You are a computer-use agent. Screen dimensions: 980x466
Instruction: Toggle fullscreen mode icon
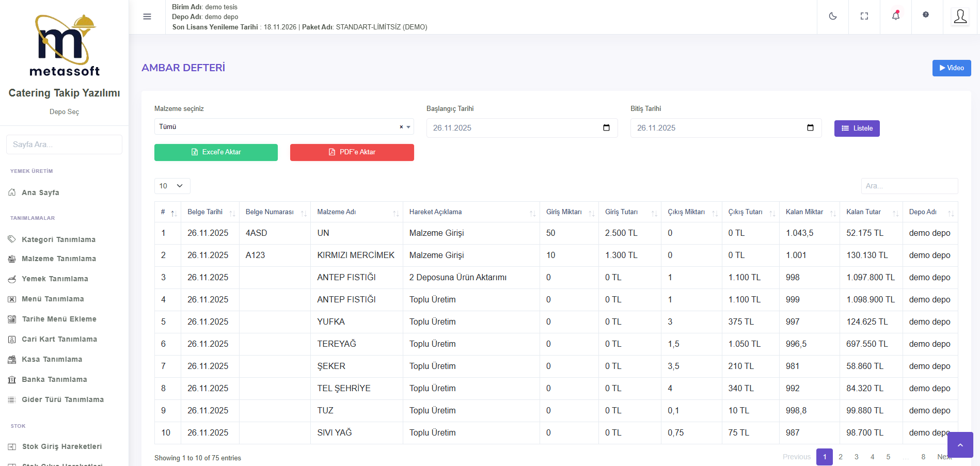click(864, 16)
